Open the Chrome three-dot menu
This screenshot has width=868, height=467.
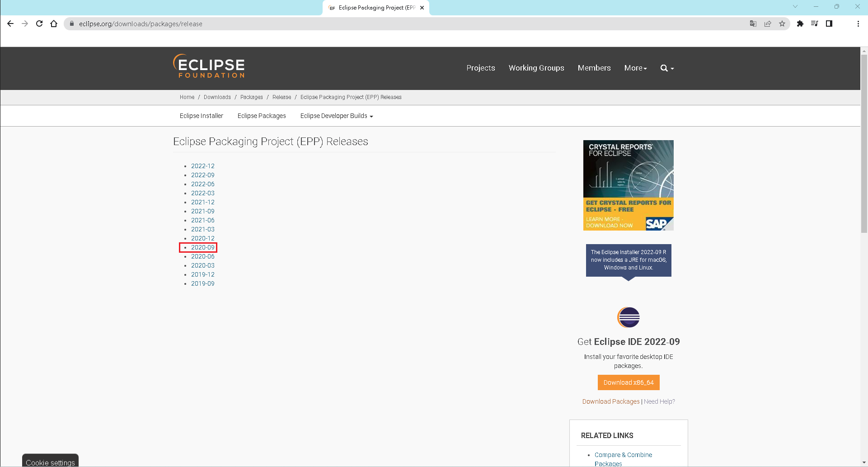point(858,24)
